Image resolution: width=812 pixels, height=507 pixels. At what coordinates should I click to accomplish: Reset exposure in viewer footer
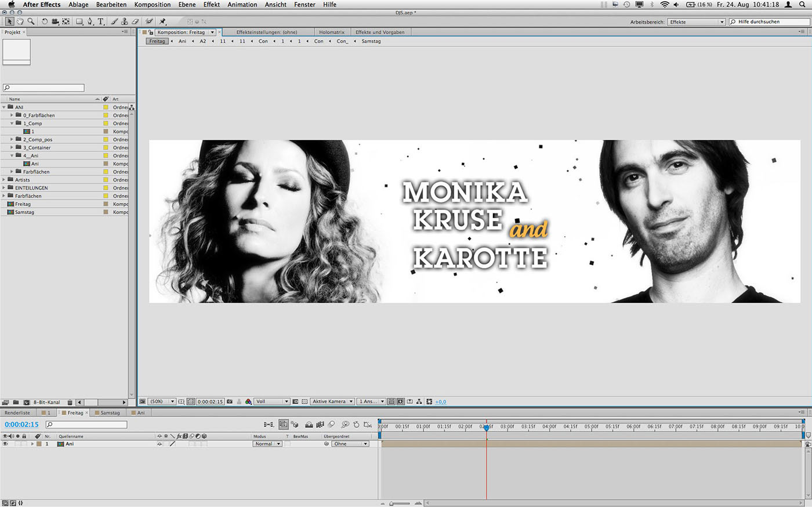coord(429,401)
